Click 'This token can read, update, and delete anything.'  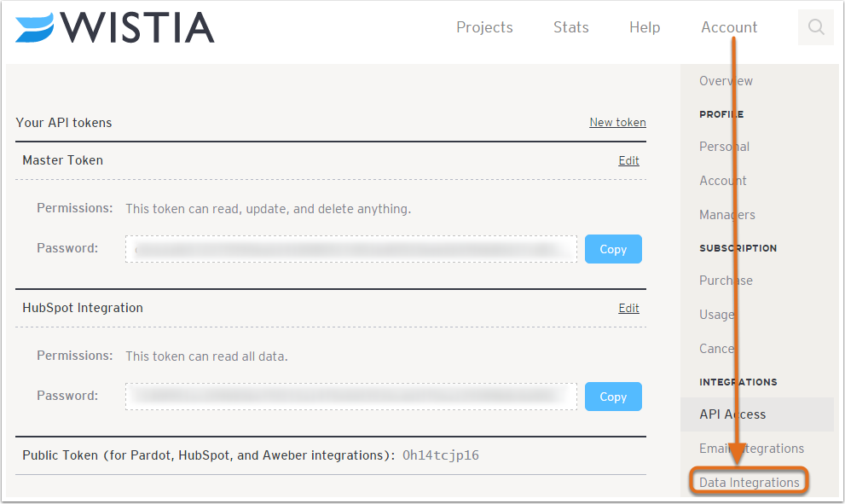click(269, 209)
